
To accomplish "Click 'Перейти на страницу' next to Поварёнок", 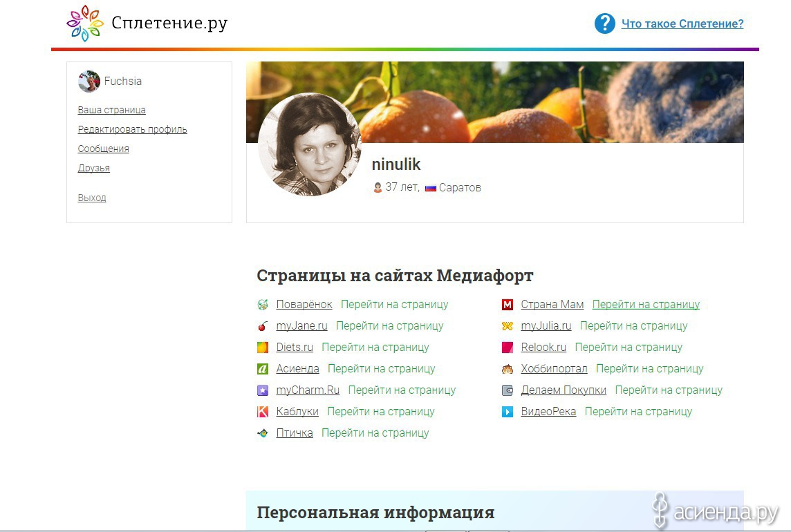I will pyautogui.click(x=395, y=305).
